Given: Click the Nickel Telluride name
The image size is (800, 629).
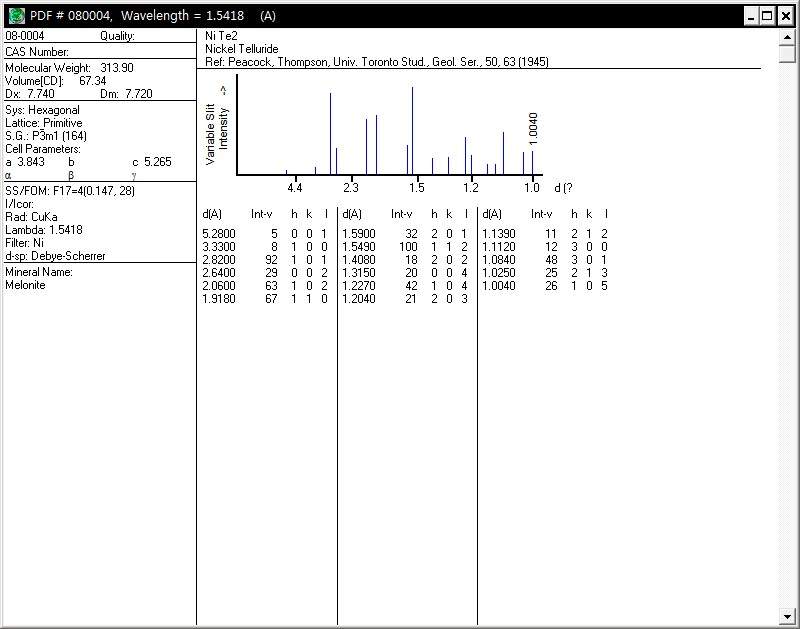Looking at the screenshot, I should tap(242, 49).
